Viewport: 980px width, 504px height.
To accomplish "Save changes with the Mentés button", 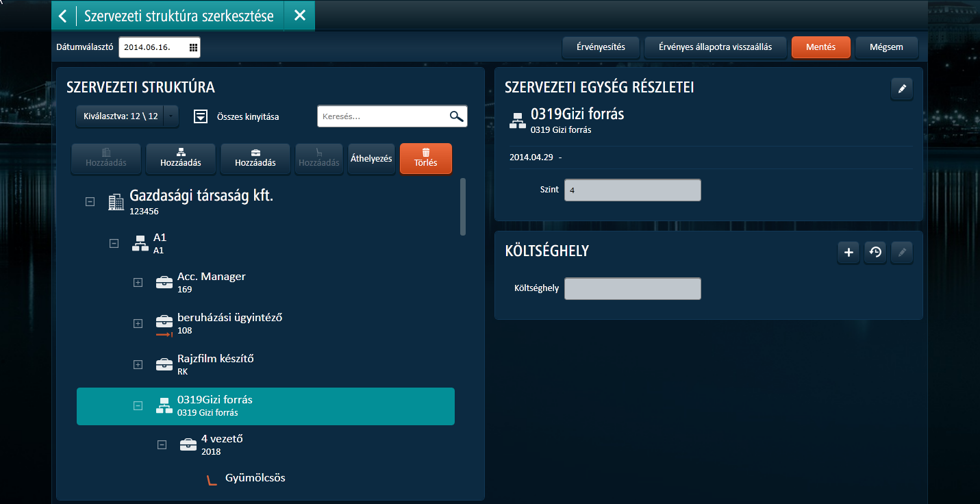I will click(820, 47).
